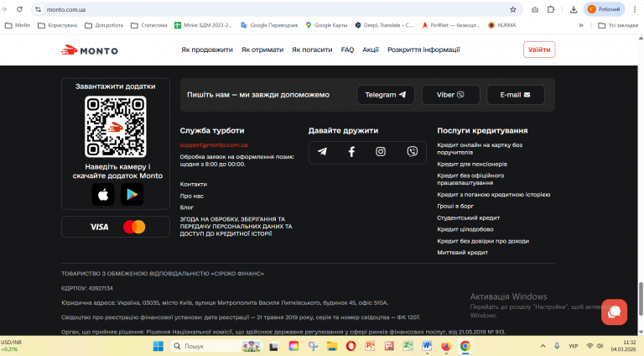Open the Блог footer link
Image resolution: width=644 pixels, height=356 pixels.
click(x=186, y=207)
